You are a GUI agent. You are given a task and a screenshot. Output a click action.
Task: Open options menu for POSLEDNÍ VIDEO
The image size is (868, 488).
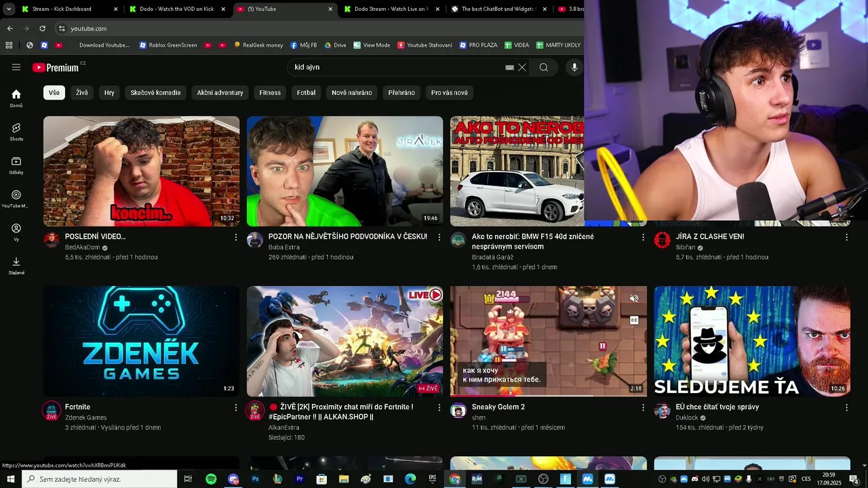coord(236,237)
